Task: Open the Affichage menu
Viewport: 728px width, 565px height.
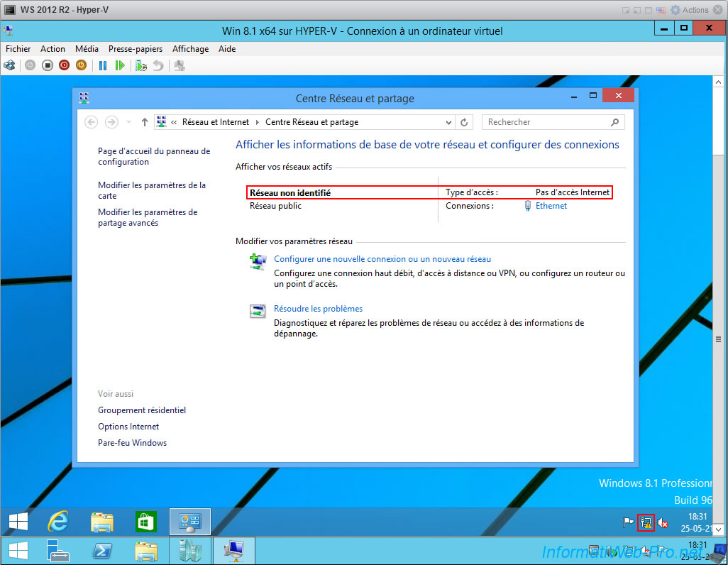Action: coord(190,49)
